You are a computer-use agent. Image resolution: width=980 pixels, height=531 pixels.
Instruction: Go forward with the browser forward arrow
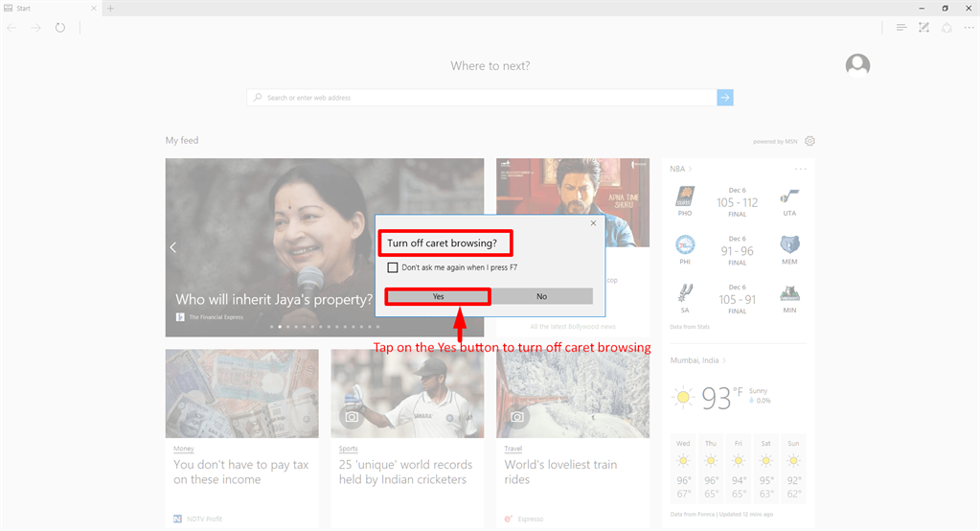(x=35, y=28)
